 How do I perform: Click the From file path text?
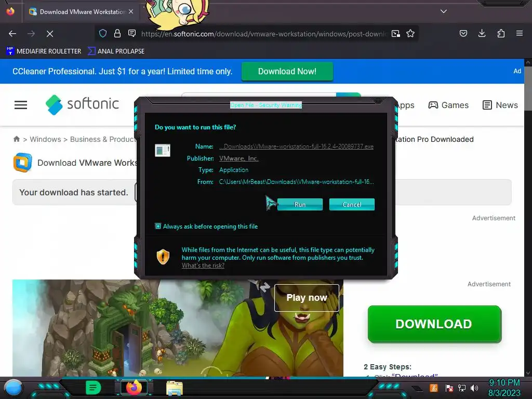click(296, 182)
